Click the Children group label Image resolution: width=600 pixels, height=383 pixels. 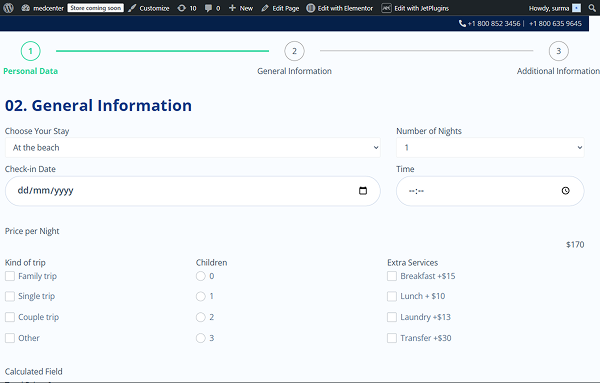212,262
